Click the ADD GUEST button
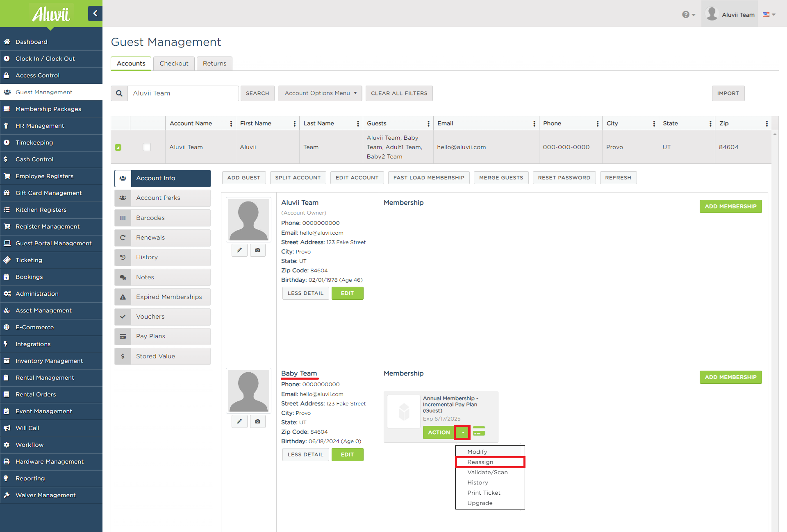 [x=244, y=178]
